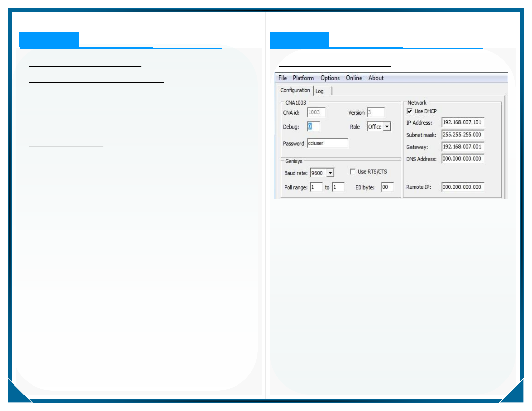Click the Use RTS/CTS label text

click(x=372, y=172)
